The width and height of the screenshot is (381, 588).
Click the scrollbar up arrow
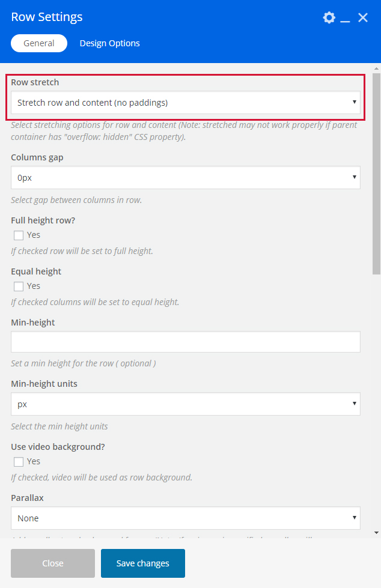pyautogui.click(x=376, y=67)
